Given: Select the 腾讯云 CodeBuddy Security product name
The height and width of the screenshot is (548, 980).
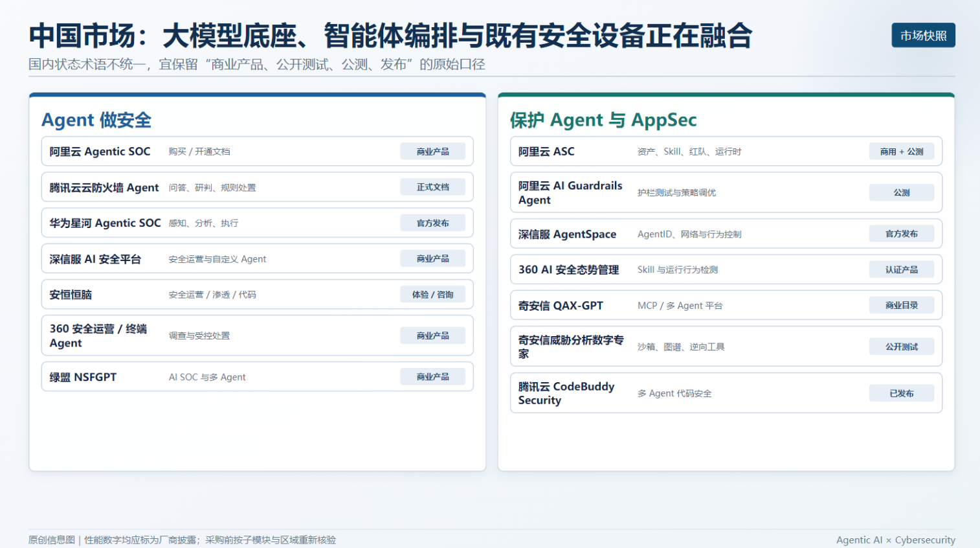Looking at the screenshot, I should point(566,393).
